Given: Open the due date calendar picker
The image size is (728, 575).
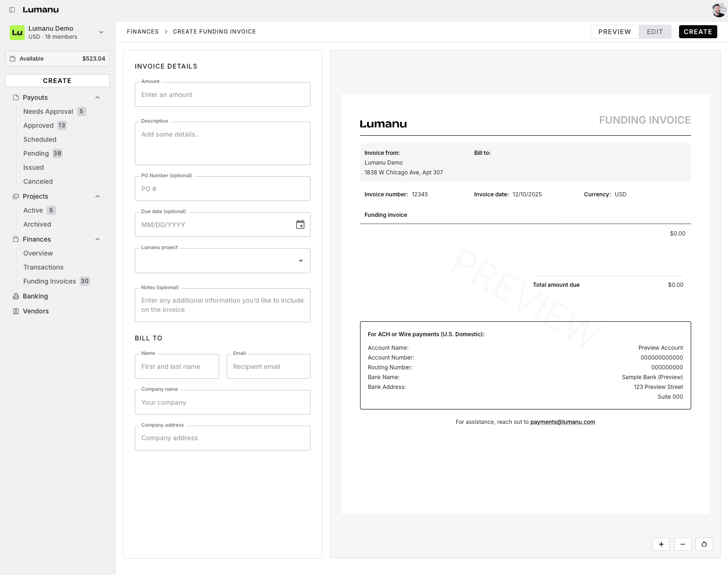Looking at the screenshot, I should tap(300, 225).
